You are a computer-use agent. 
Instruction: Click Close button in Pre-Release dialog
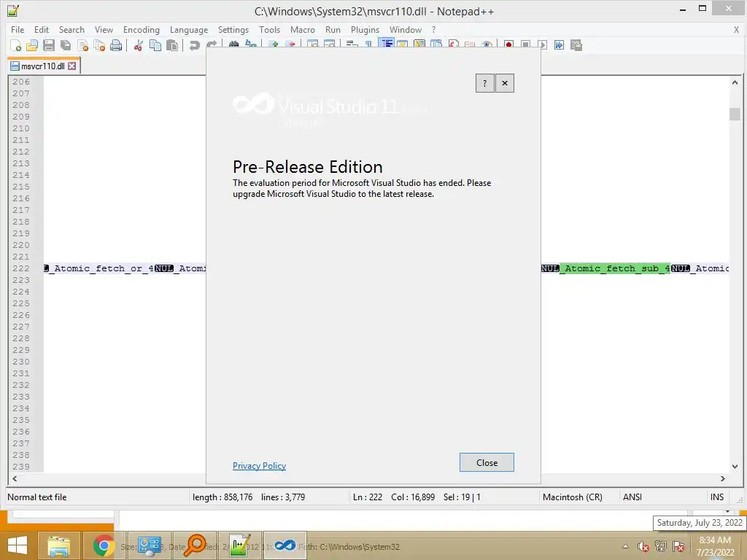point(487,462)
